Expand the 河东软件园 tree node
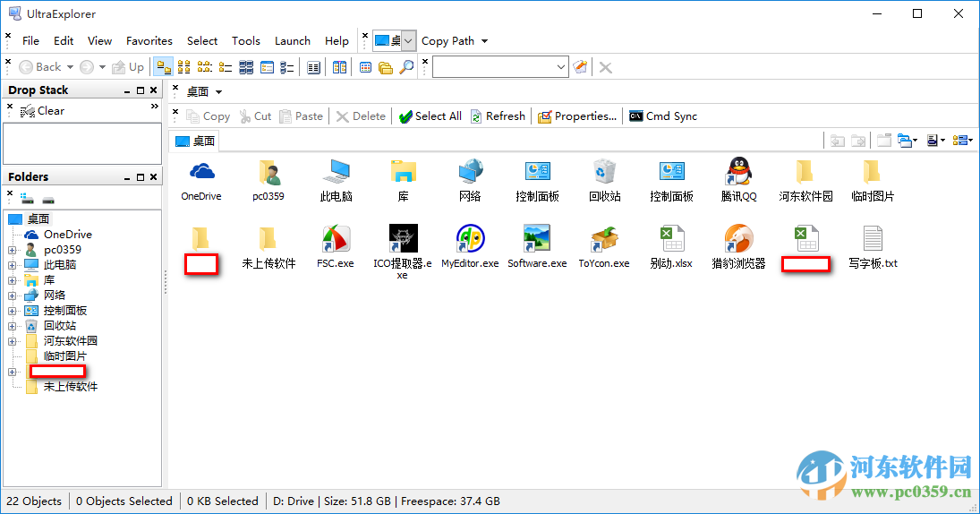The image size is (980, 514). point(12,341)
